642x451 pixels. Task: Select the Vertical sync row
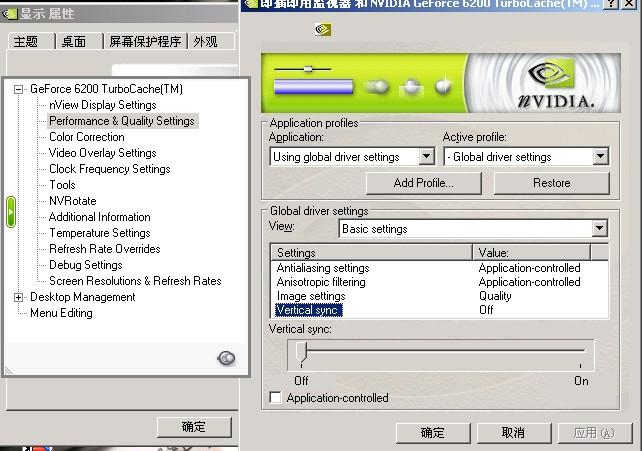pos(439,310)
